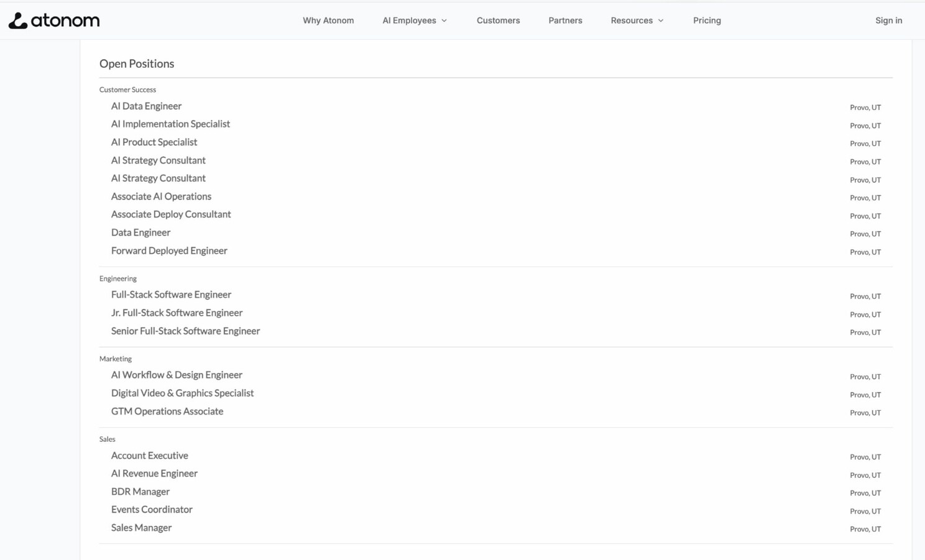Open the Jr. Full-Stack Software Engineer listing
925x560 pixels.
[x=177, y=313]
